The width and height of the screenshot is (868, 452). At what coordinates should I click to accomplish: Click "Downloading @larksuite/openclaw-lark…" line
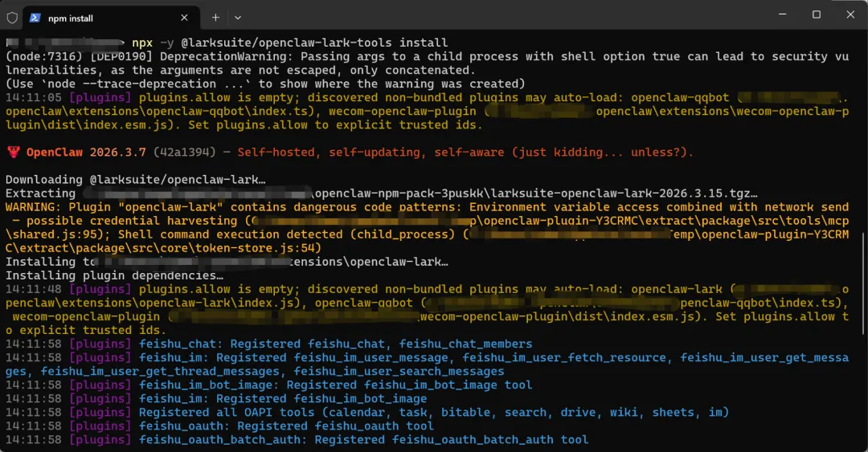tap(136, 180)
